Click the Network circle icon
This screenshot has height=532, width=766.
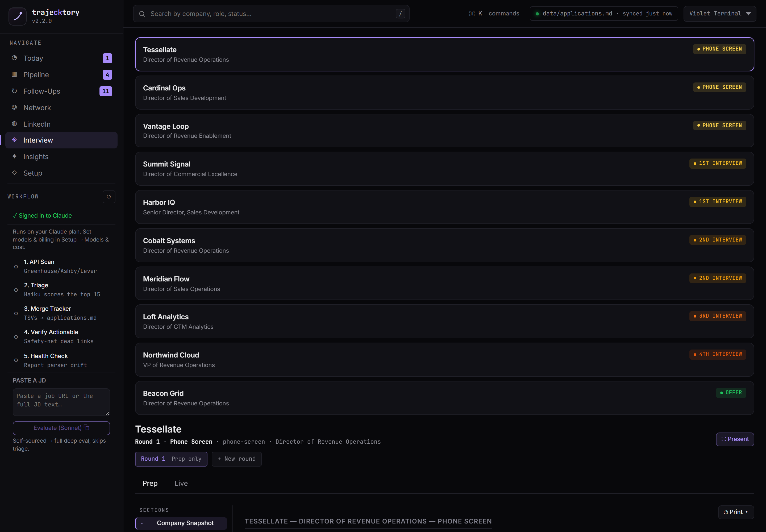[14, 107]
